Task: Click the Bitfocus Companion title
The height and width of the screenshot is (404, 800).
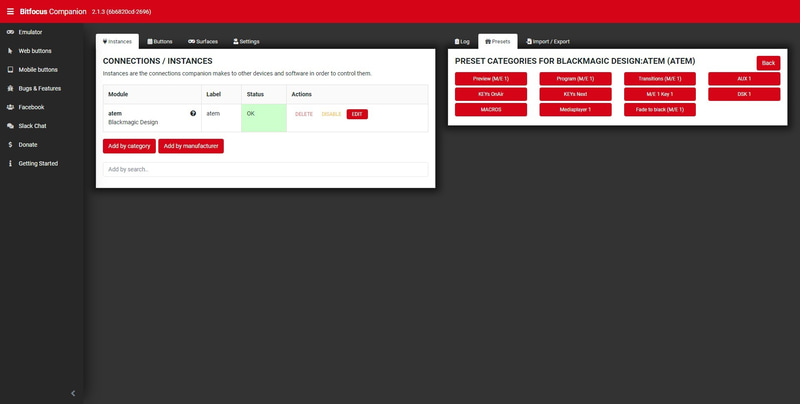Action: (x=53, y=11)
